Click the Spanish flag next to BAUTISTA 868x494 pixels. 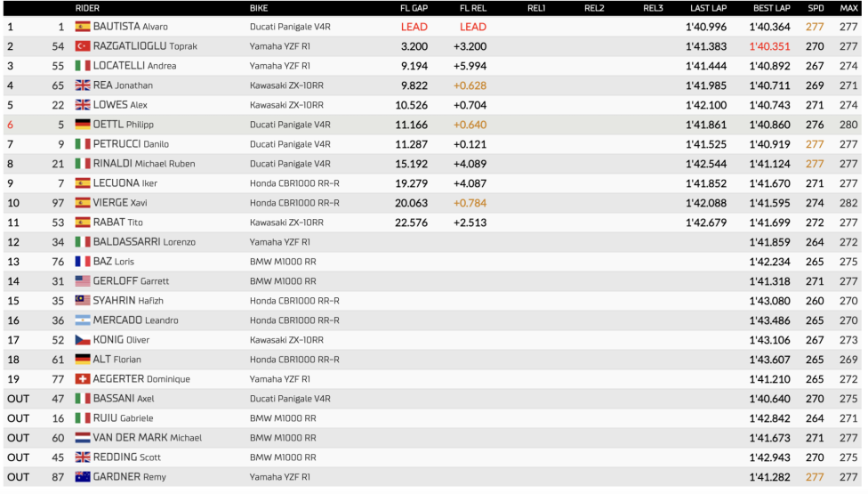tap(83, 27)
